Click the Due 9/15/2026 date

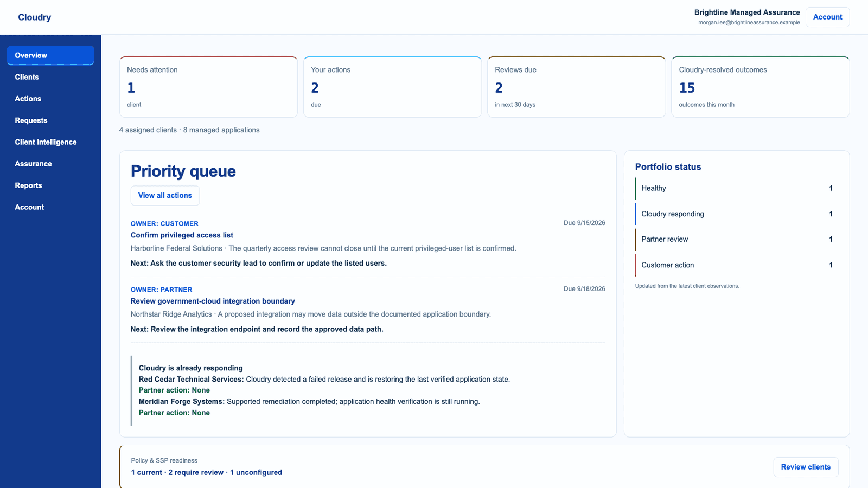tap(584, 223)
